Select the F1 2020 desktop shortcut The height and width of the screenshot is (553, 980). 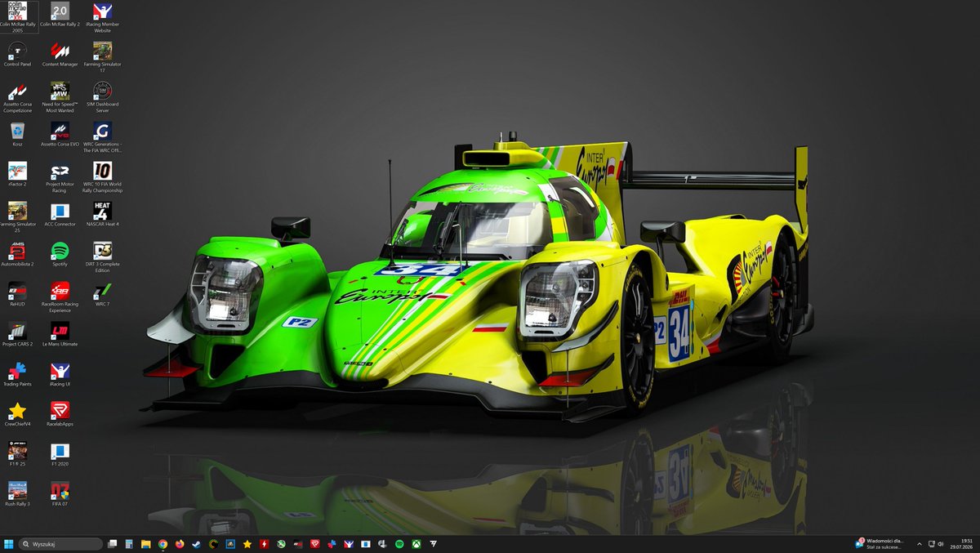pyautogui.click(x=60, y=455)
